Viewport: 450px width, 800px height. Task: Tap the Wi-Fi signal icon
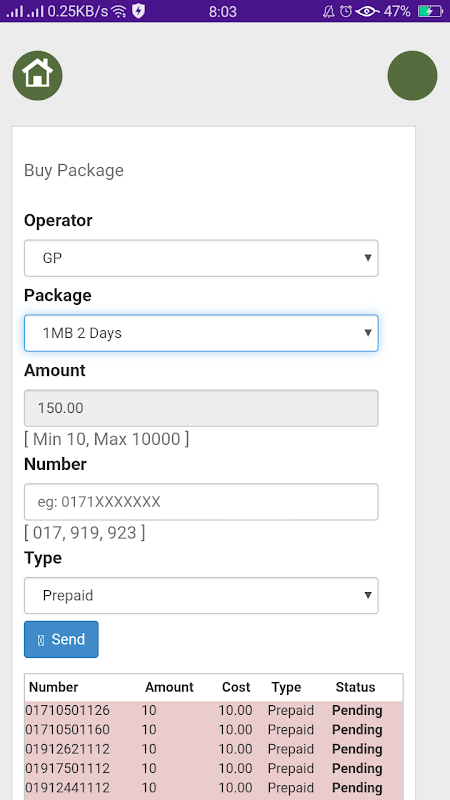click(119, 11)
